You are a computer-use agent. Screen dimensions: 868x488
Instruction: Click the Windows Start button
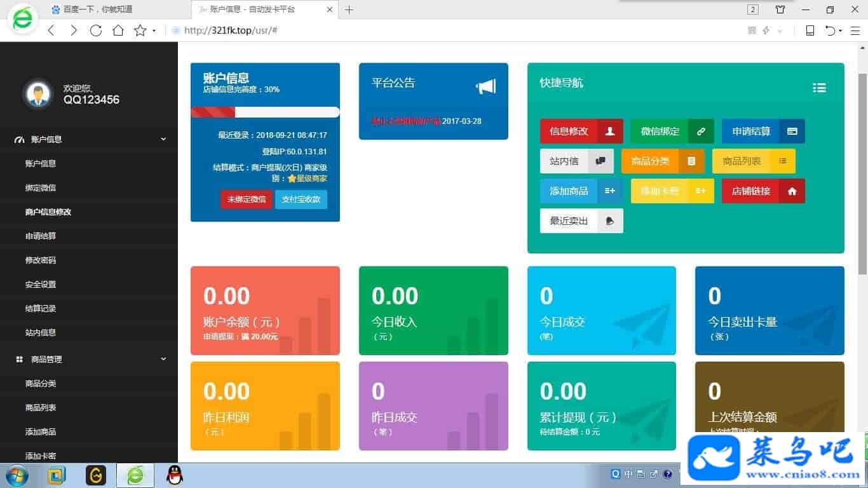pos(17,475)
